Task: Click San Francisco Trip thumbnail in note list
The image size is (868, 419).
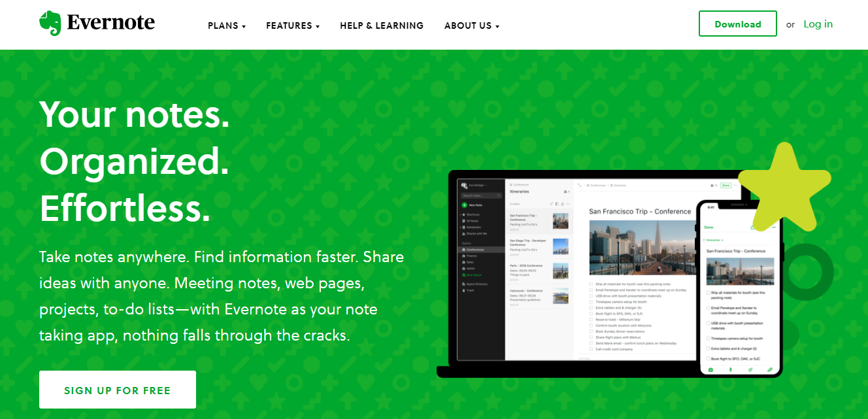Action: 561,221
